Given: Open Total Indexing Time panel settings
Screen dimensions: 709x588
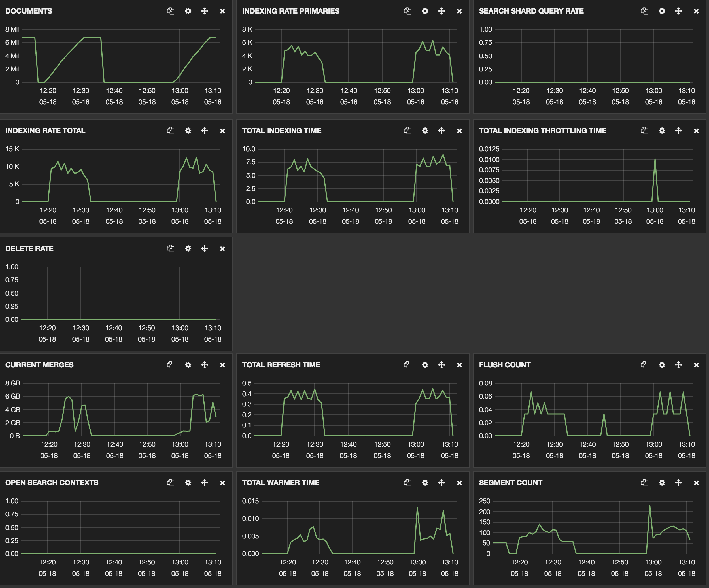Looking at the screenshot, I should coord(425,131).
